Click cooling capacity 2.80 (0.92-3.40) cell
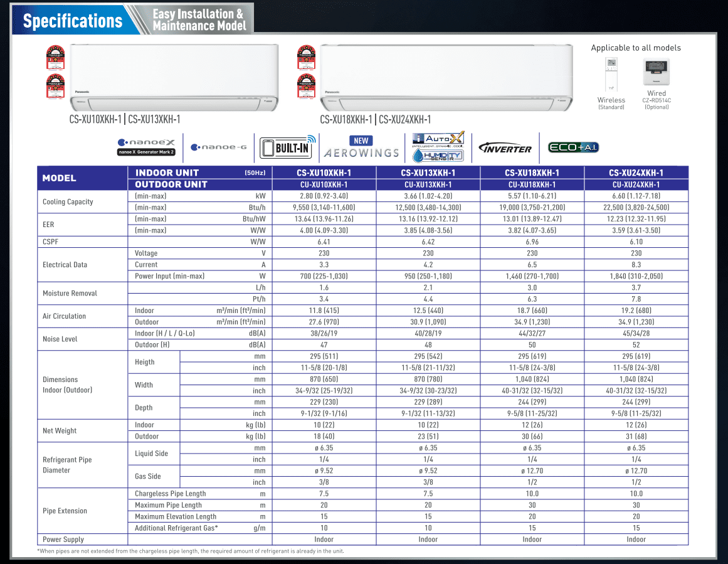728x564 pixels. coord(324,196)
